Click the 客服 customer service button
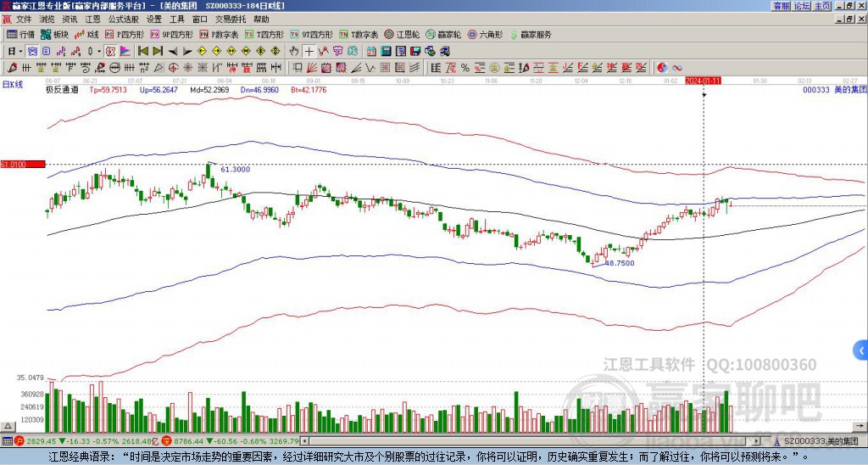 click(781, 6)
